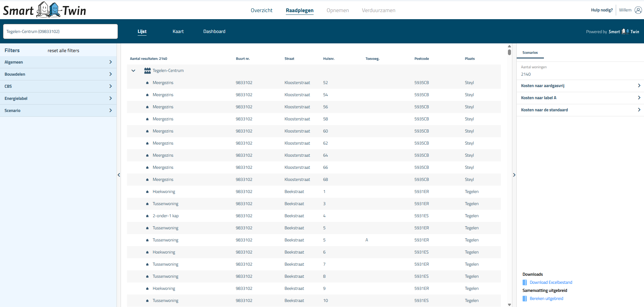The height and width of the screenshot is (307, 644).
Task: Click the Smart Twin logo
Action: point(44,10)
